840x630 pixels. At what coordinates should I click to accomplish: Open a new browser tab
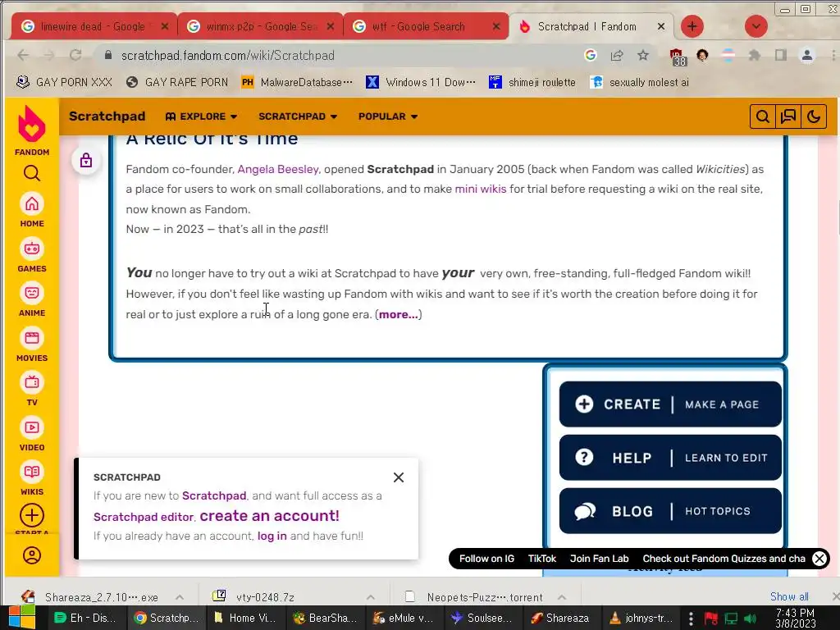692,26
